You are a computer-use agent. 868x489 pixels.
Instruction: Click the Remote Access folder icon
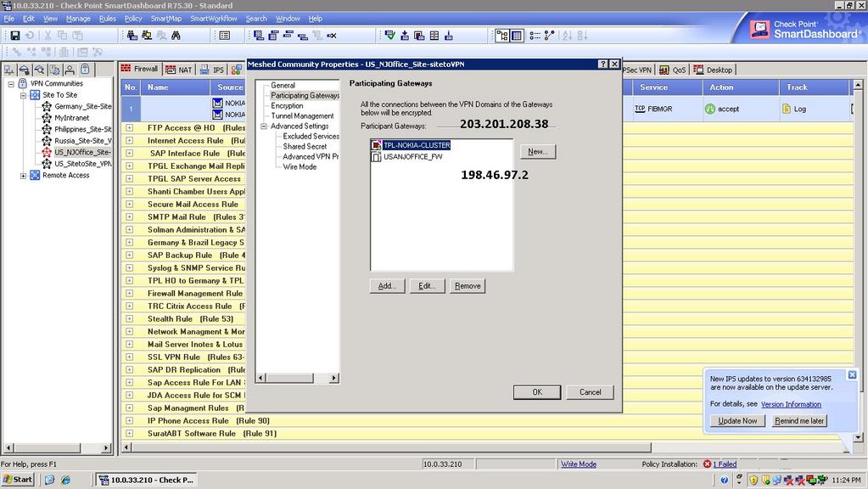35,175
